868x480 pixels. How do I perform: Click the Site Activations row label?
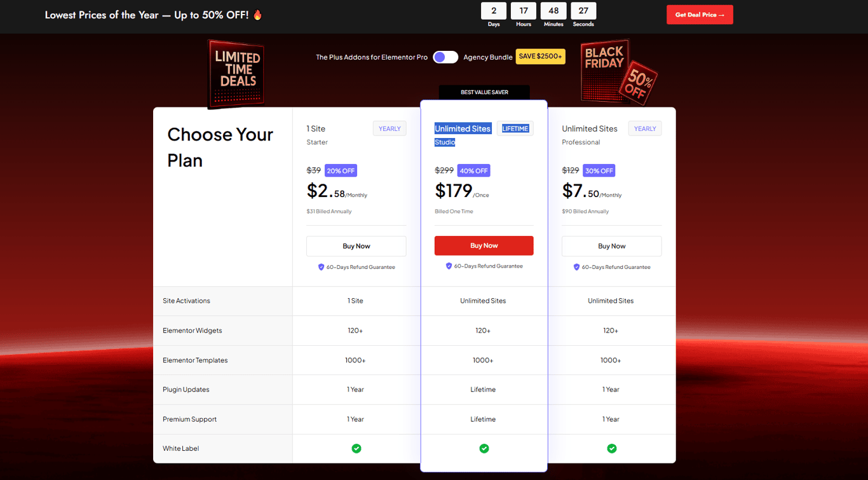click(186, 301)
